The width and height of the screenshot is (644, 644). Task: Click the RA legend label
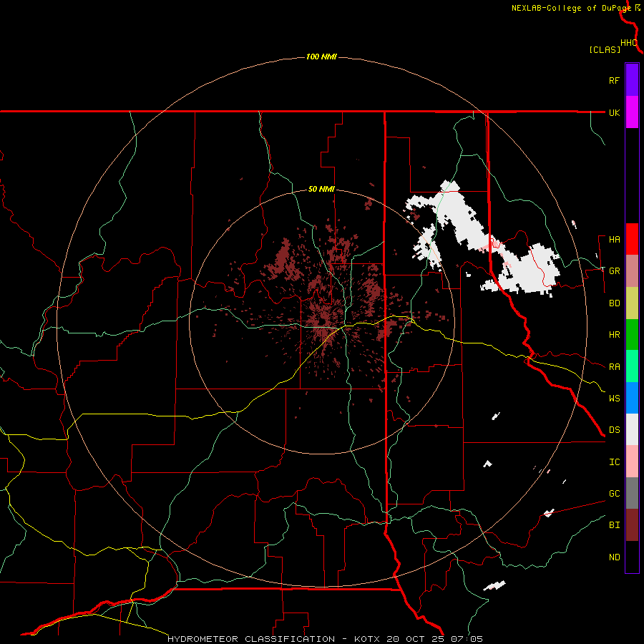click(614, 367)
